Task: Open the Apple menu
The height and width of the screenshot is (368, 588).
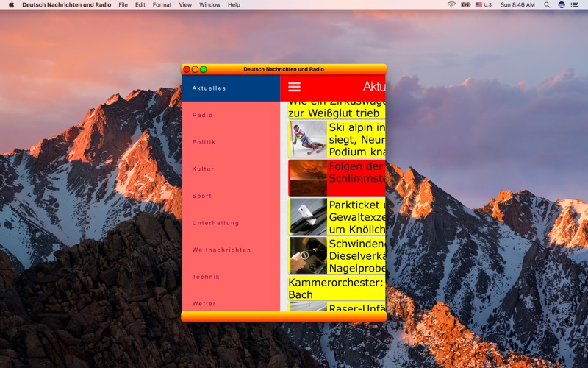Action: [11, 4]
